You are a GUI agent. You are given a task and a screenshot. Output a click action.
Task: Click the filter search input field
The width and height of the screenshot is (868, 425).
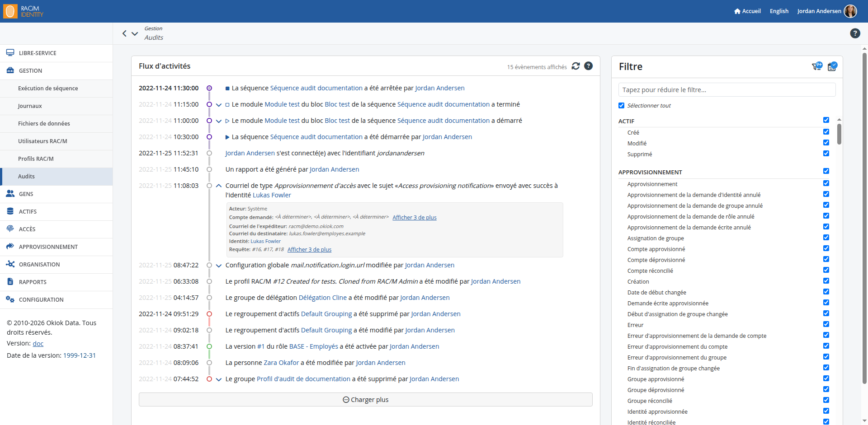726,90
